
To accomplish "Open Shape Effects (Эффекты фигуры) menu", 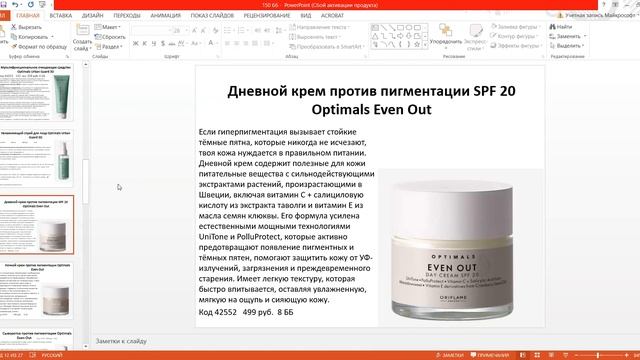I will click(517, 46).
